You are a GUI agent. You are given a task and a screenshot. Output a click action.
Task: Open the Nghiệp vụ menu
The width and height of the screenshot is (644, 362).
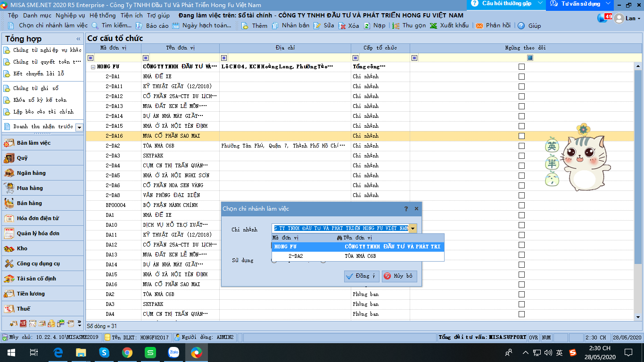coord(70,16)
